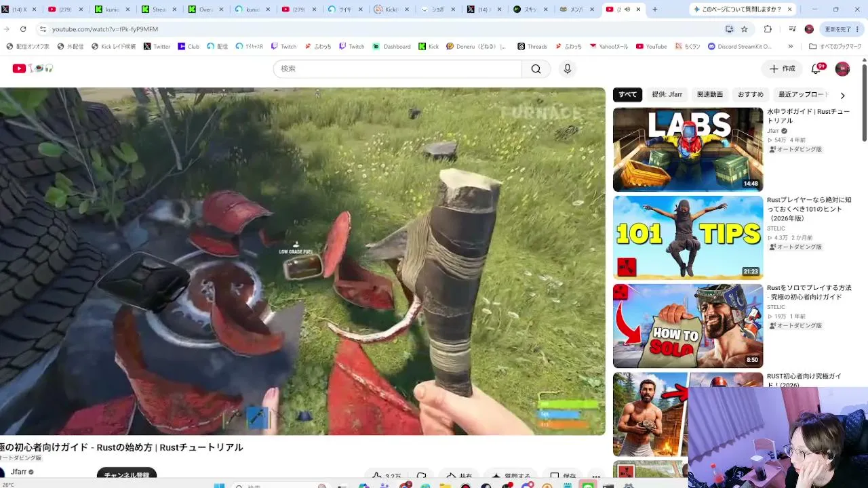Open the ちくラン bookmark

[688, 47]
